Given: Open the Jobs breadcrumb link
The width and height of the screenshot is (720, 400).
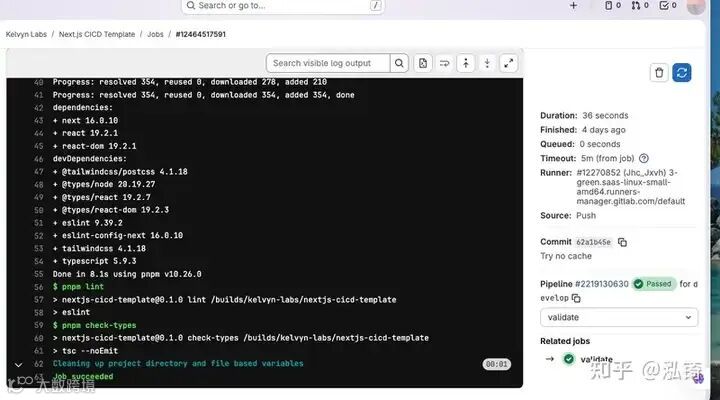Looking at the screenshot, I should (155, 34).
